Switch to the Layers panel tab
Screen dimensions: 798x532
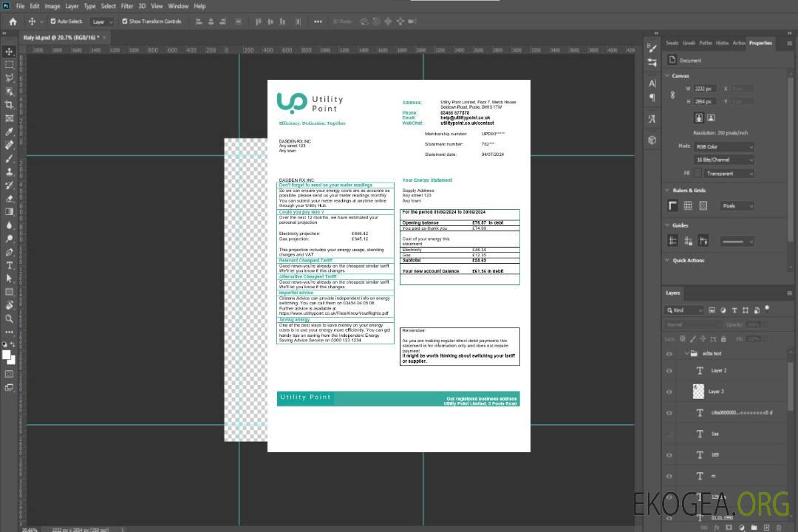(673, 293)
